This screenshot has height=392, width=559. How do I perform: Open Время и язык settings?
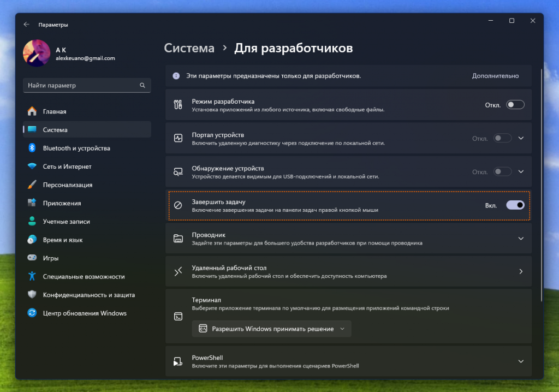(87, 240)
